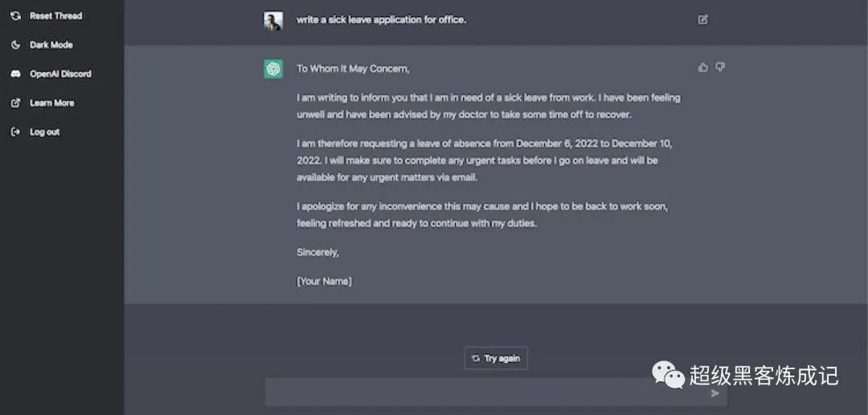
Task: Toggle the Dark Mode text label
Action: pyautogui.click(x=51, y=45)
